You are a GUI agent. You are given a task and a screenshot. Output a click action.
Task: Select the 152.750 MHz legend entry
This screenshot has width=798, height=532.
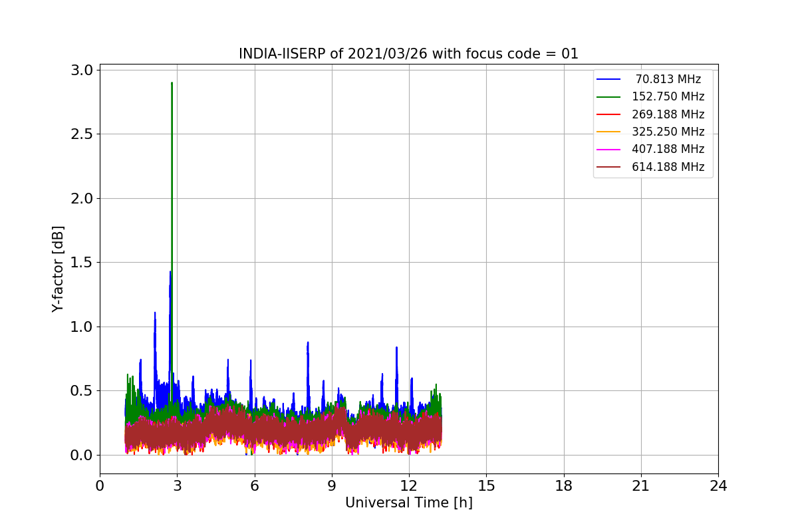650,96
